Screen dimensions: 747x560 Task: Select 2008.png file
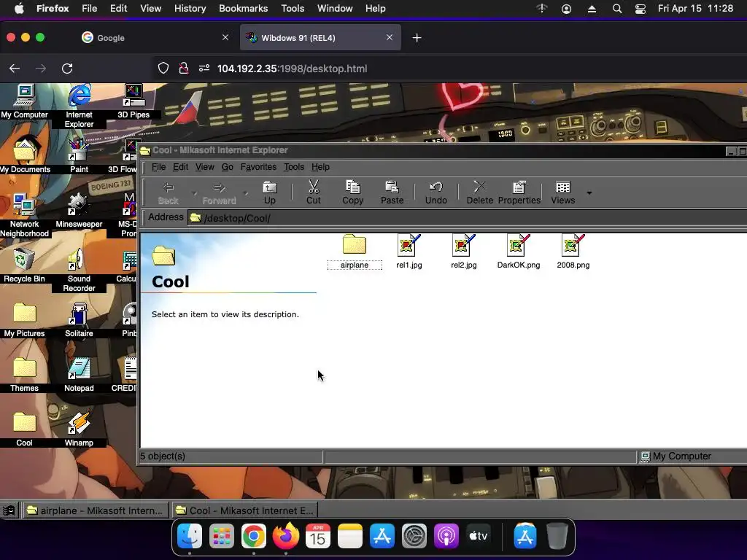tap(573, 252)
